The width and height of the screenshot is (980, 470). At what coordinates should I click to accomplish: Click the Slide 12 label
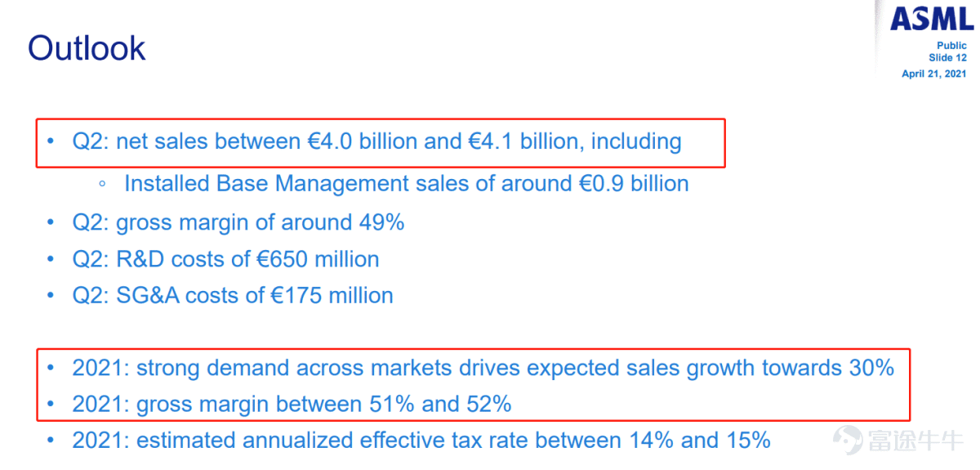click(x=947, y=58)
